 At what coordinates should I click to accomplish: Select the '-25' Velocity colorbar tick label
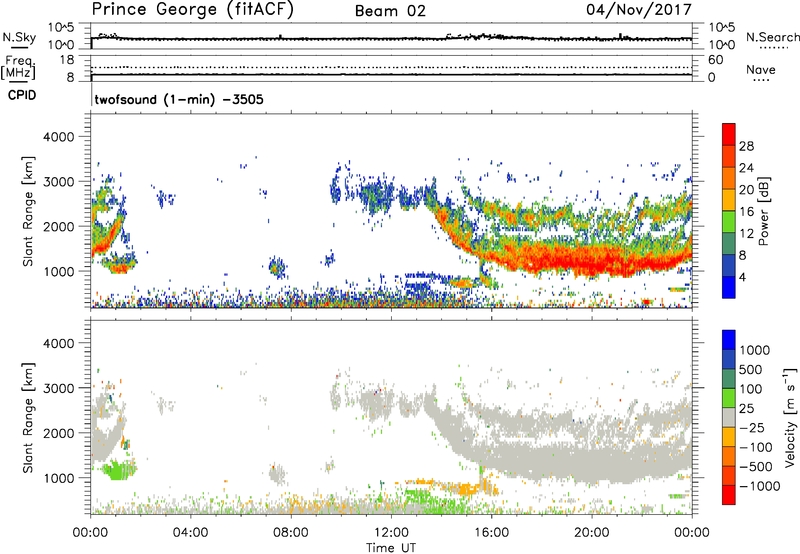click(x=752, y=428)
